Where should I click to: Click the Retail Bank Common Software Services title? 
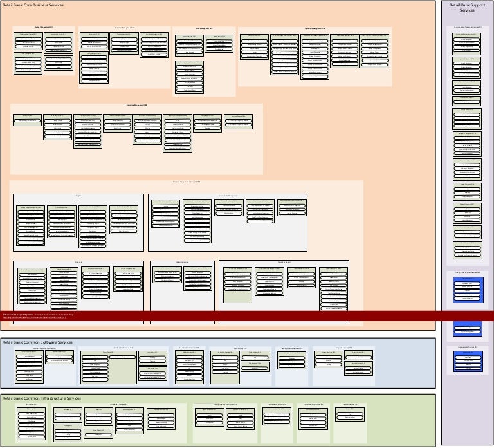pyautogui.click(x=37, y=342)
